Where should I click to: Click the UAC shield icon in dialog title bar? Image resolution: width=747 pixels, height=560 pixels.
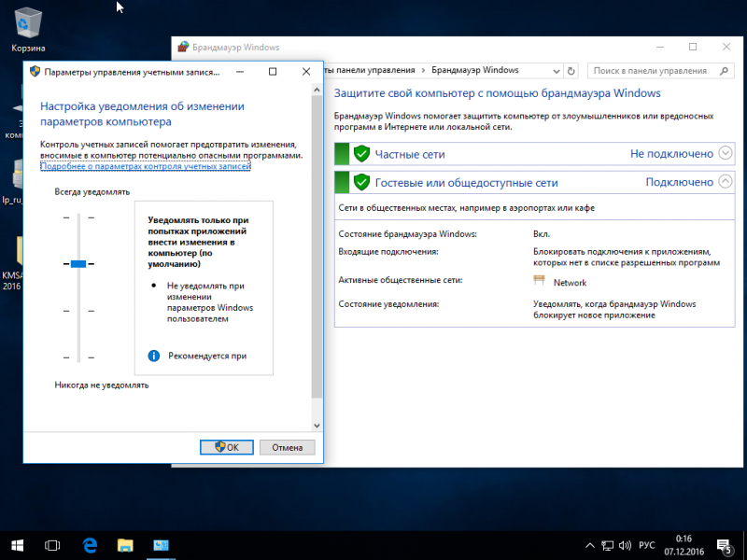(35, 72)
